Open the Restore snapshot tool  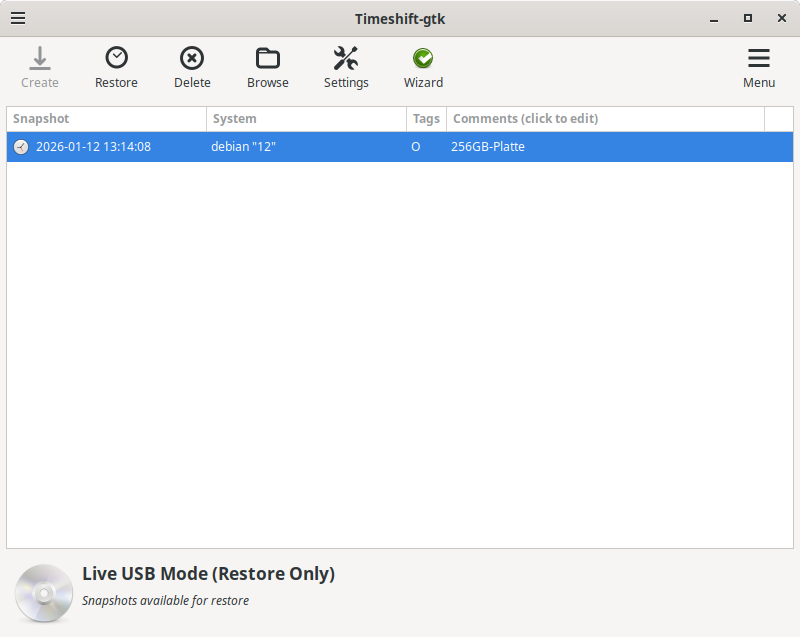tap(116, 57)
